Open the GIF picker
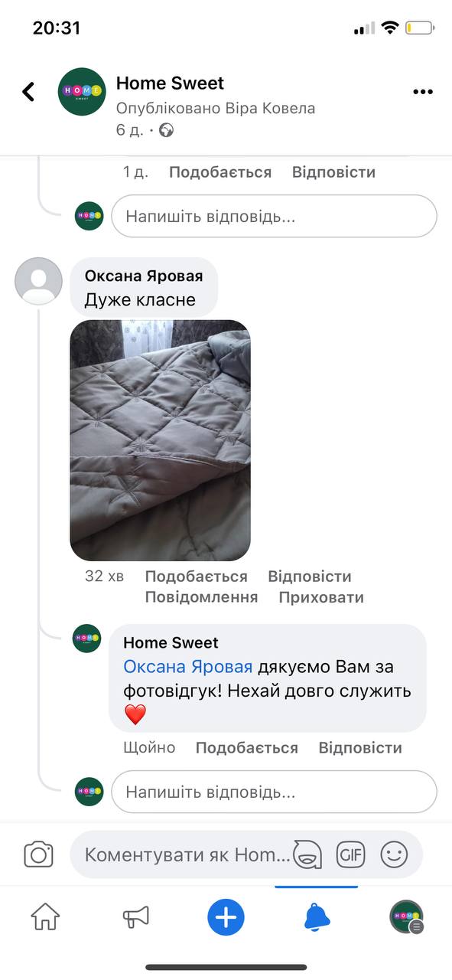Screen dimensions: 452x980 [x=351, y=854]
